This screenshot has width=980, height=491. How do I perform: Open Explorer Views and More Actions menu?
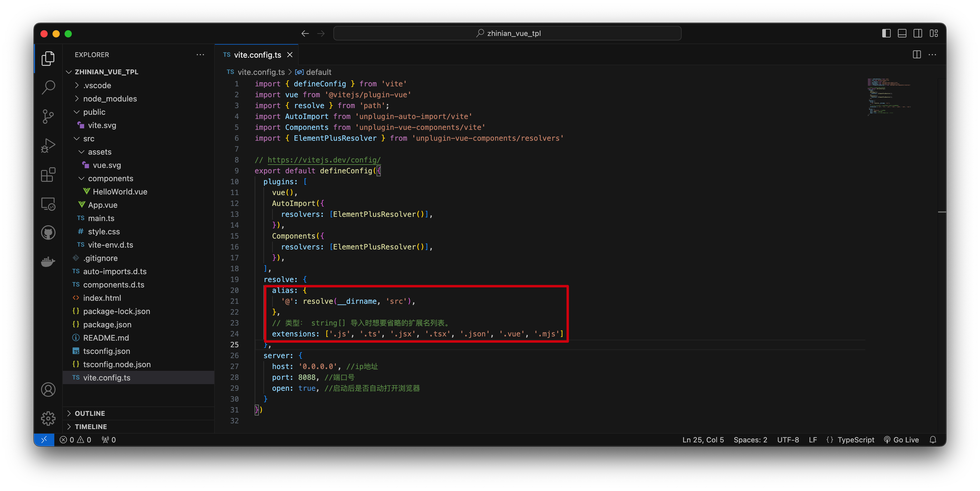[x=200, y=54]
